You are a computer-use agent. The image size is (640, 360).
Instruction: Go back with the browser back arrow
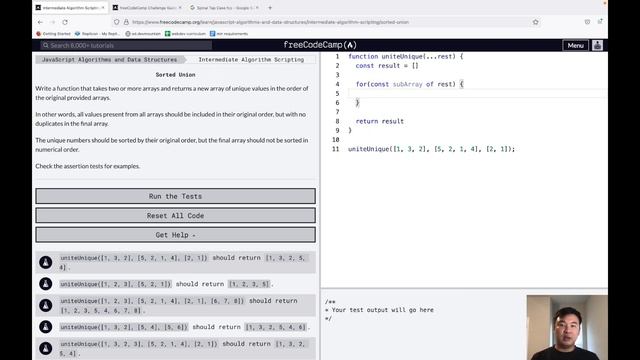(x=40, y=22)
